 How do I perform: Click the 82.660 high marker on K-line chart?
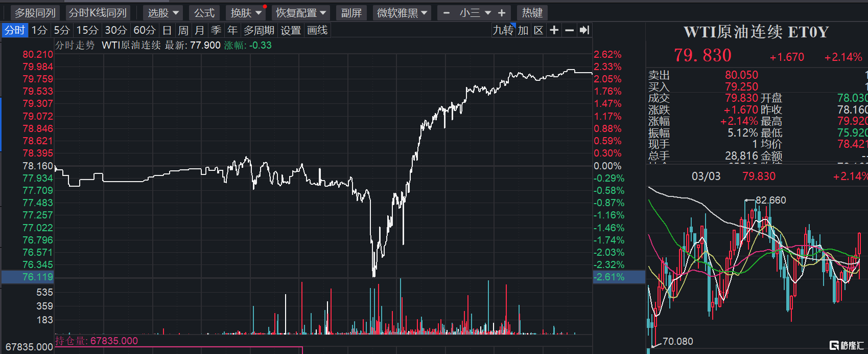(x=770, y=200)
